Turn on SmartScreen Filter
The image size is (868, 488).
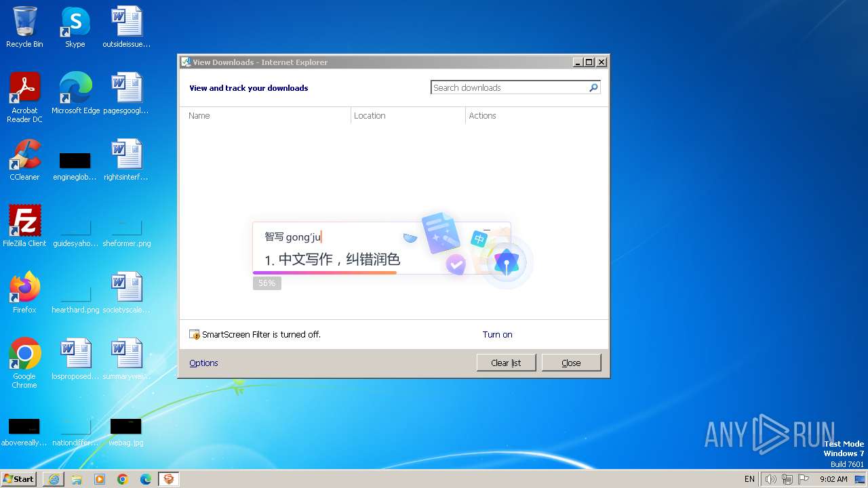pyautogui.click(x=498, y=335)
